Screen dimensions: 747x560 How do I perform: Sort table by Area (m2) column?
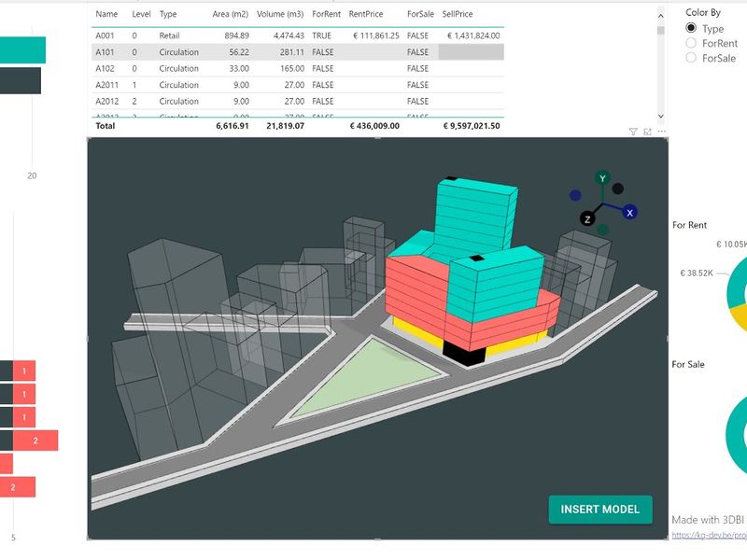(230, 14)
